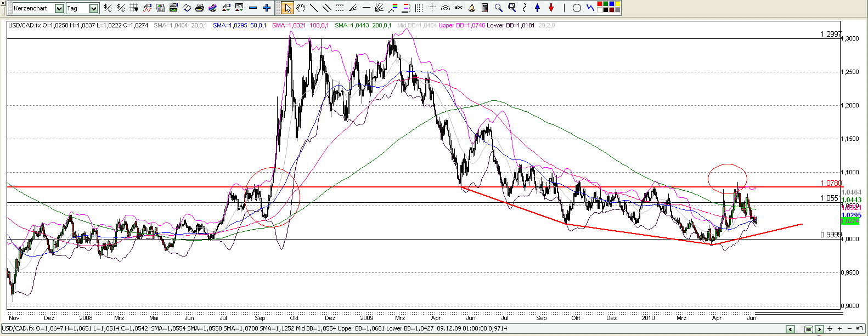This screenshot has height=336, width=868.
Task: Open the Tag timeframe dropdown
Action: pos(93,8)
